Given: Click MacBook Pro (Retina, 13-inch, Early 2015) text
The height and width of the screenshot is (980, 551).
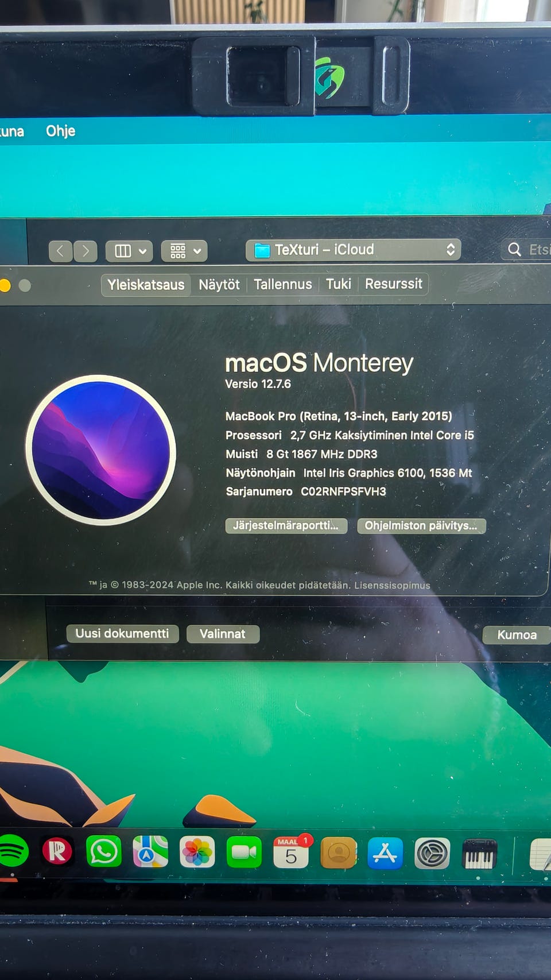Looking at the screenshot, I should (339, 416).
